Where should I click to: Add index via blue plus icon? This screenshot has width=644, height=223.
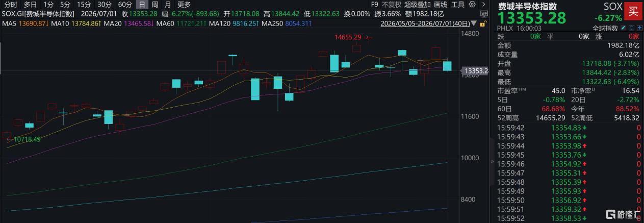(x=639, y=28)
